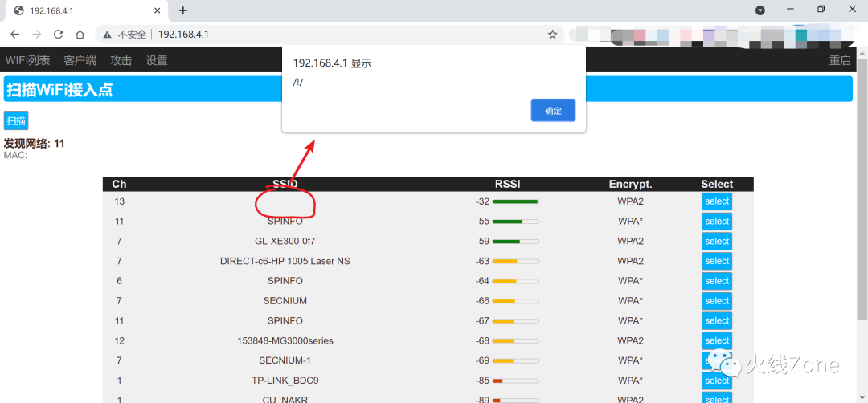The image size is (868, 403).
Task: Reload the page with the refresh icon
Action: [58, 35]
